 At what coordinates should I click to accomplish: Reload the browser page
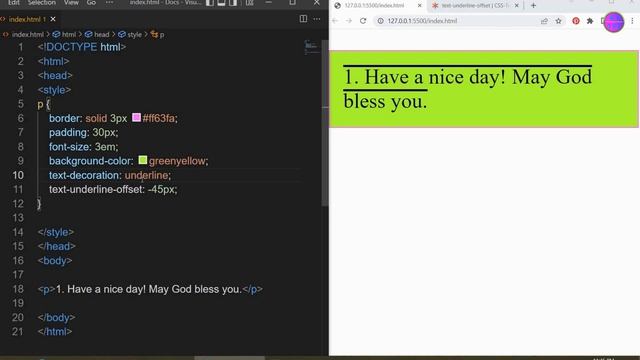[363, 21]
